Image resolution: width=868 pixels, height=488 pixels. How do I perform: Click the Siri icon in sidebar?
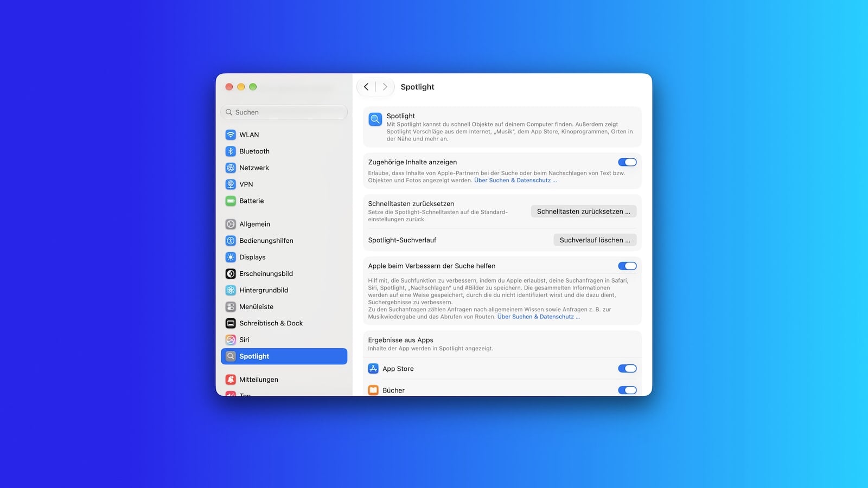231,340
